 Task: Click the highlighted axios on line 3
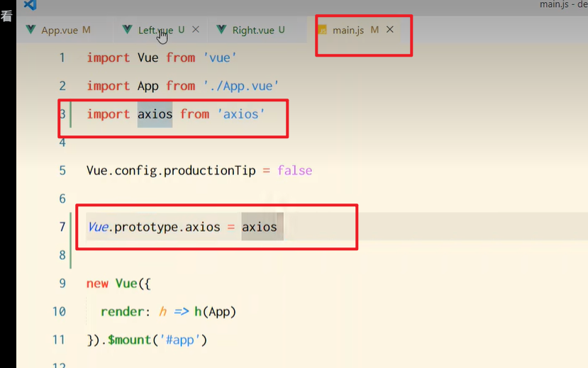155,114
